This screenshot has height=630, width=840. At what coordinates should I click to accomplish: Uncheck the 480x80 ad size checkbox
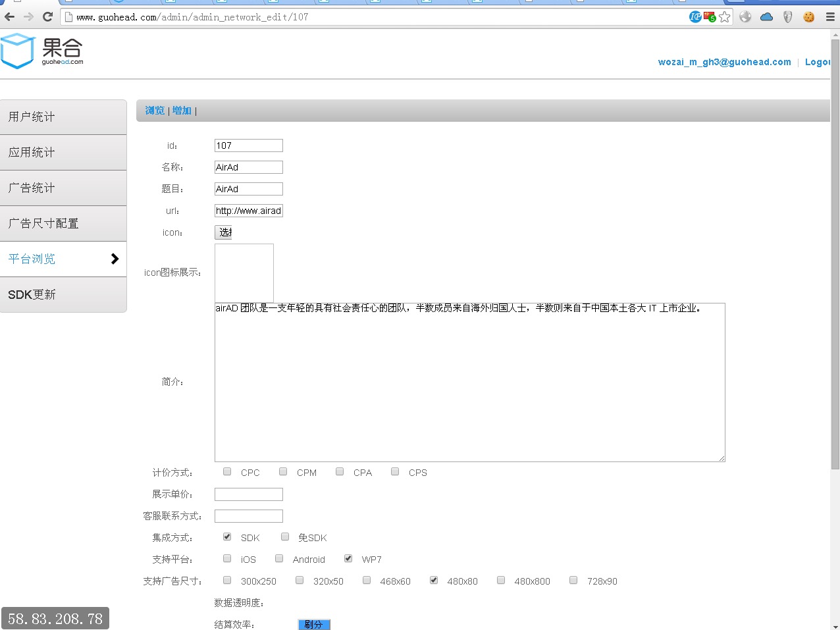[x=434, y=580]
